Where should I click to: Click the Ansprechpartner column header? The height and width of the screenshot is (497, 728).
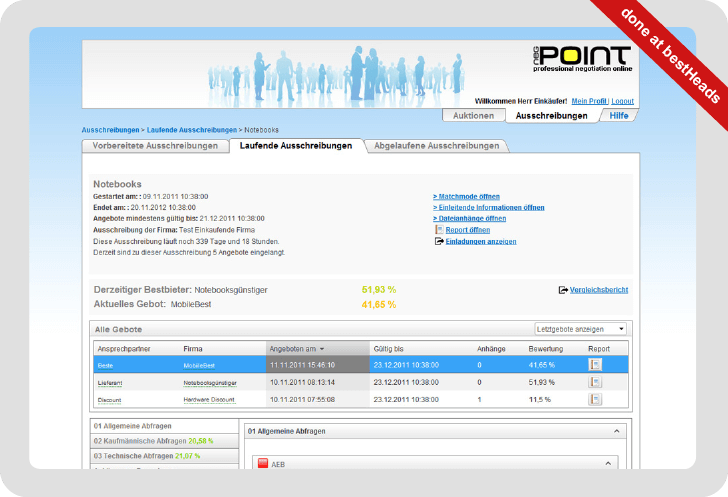tap(124, 349)
